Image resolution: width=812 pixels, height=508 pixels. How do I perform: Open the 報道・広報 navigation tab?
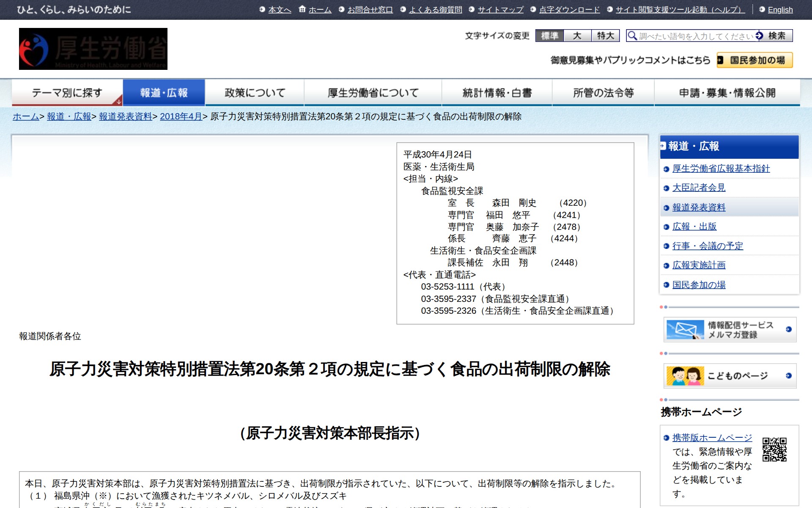tap(164, 93)
